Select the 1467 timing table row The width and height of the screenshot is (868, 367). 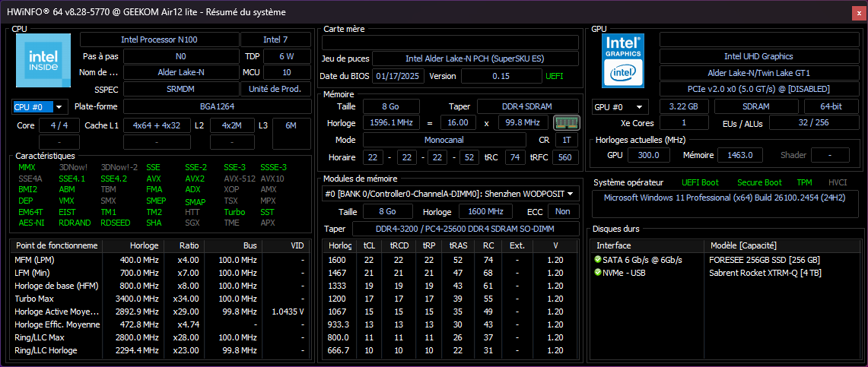pos(450,273)
